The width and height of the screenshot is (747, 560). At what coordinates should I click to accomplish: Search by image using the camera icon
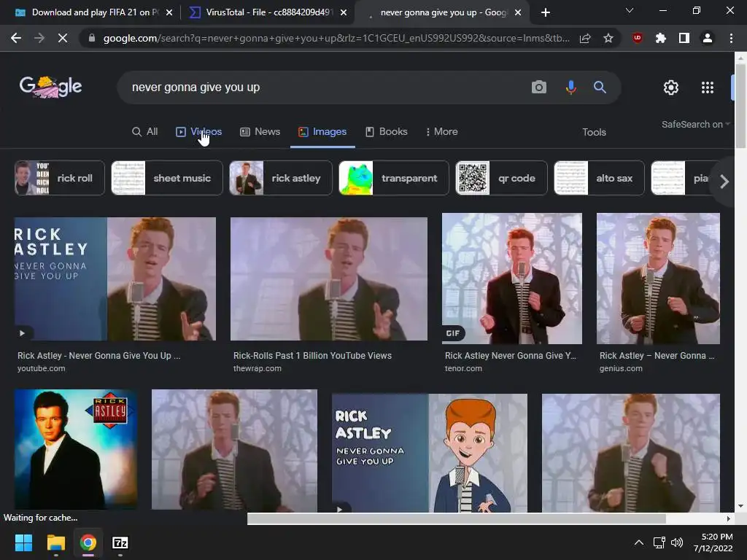539,87
